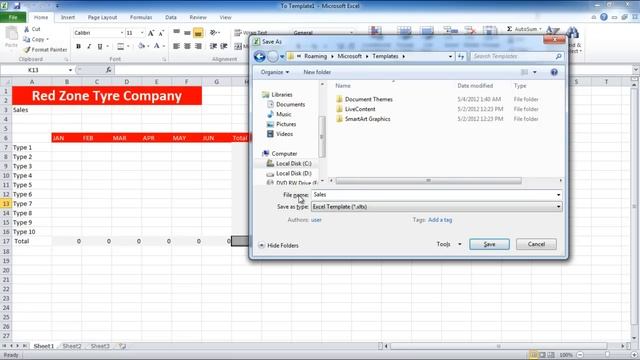
Task: Click the Underline formatting icon
Action: pos(100,47)
